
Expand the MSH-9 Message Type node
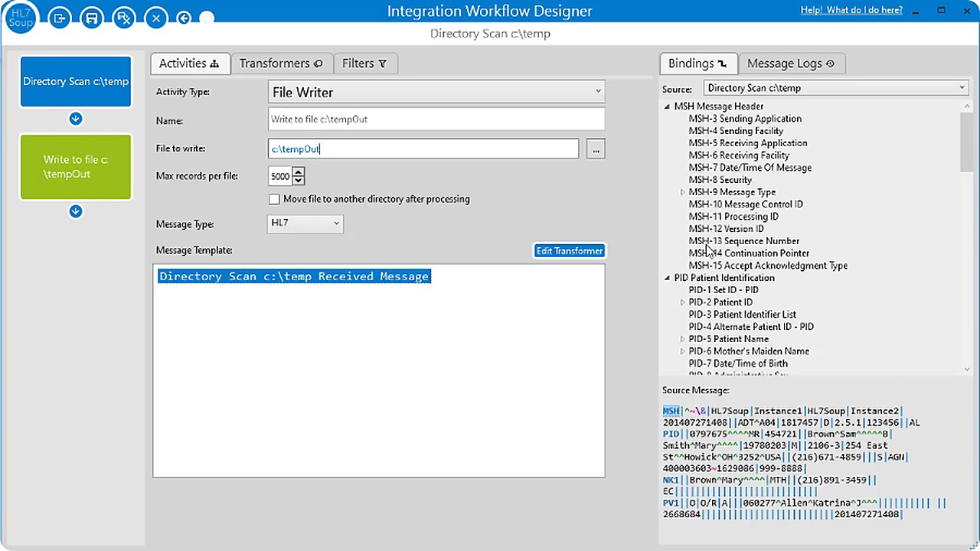pos(682,192)
